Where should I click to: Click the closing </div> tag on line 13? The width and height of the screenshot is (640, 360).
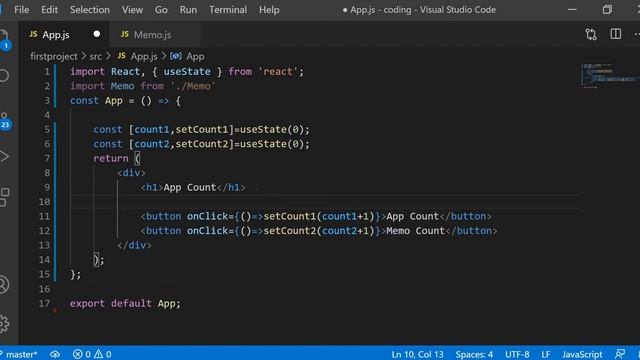134,245
